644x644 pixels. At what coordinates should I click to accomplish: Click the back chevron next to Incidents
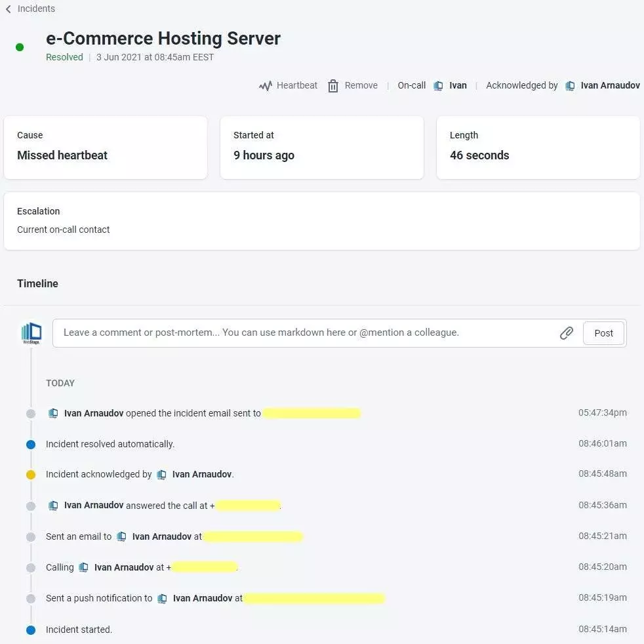pos(8,9)
